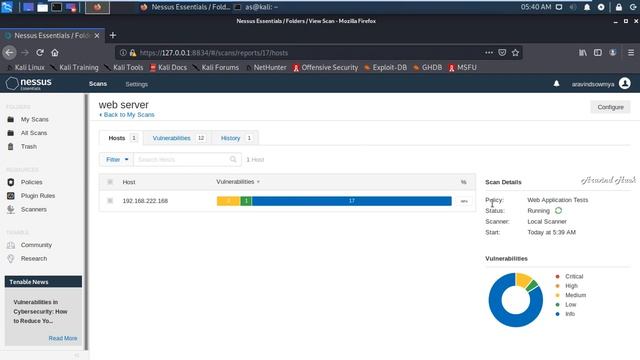The height and width of the screenshot is (360, 640).
Task: Open the Kali Linux bookmark
Action: [x=26, y=67]
